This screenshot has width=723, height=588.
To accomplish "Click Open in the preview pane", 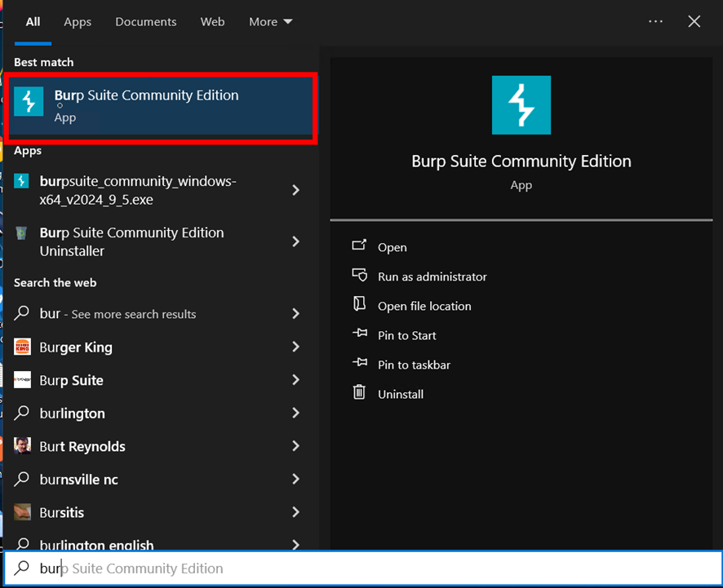I will coord(393,247).
